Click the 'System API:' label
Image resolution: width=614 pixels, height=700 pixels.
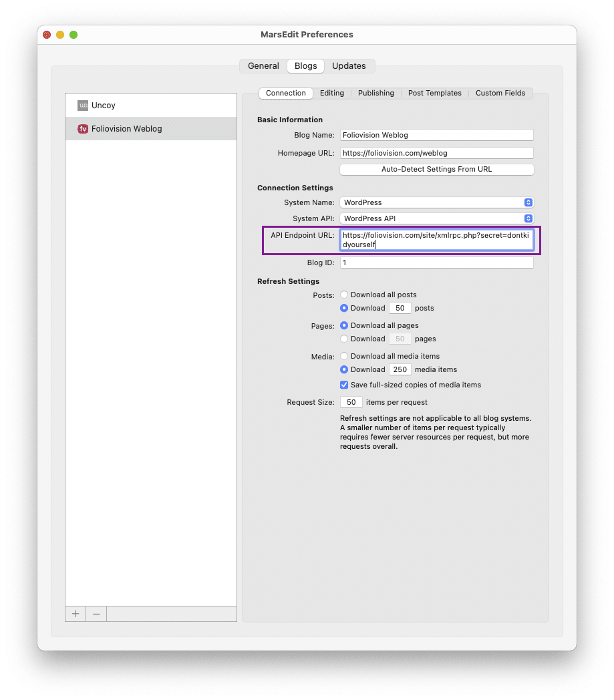click(x=313, y=219)
